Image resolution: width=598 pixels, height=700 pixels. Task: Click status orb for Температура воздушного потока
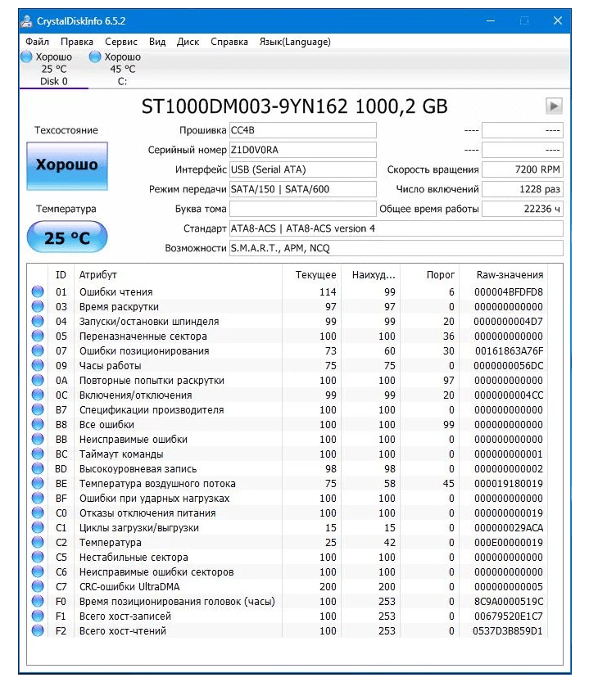38,483
